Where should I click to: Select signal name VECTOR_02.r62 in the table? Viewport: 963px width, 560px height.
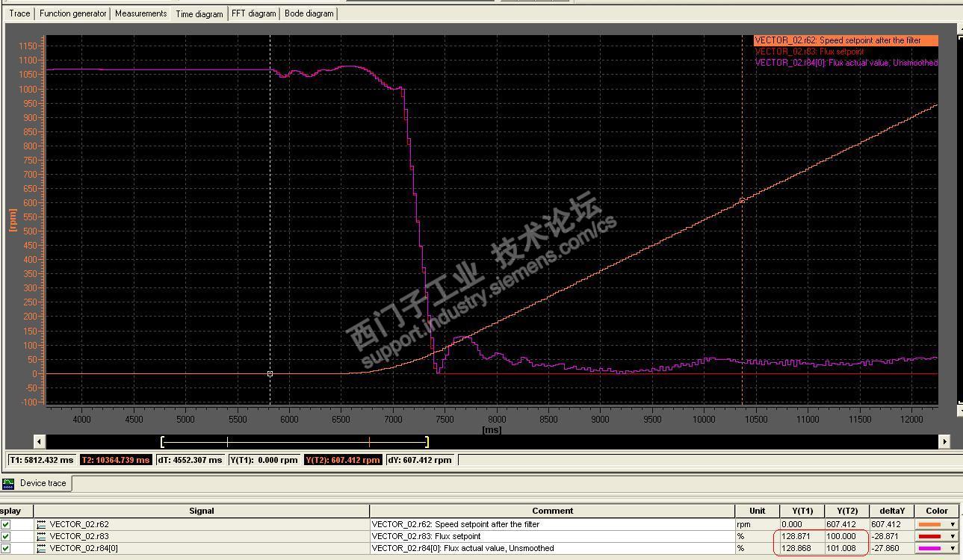point(79,524)
